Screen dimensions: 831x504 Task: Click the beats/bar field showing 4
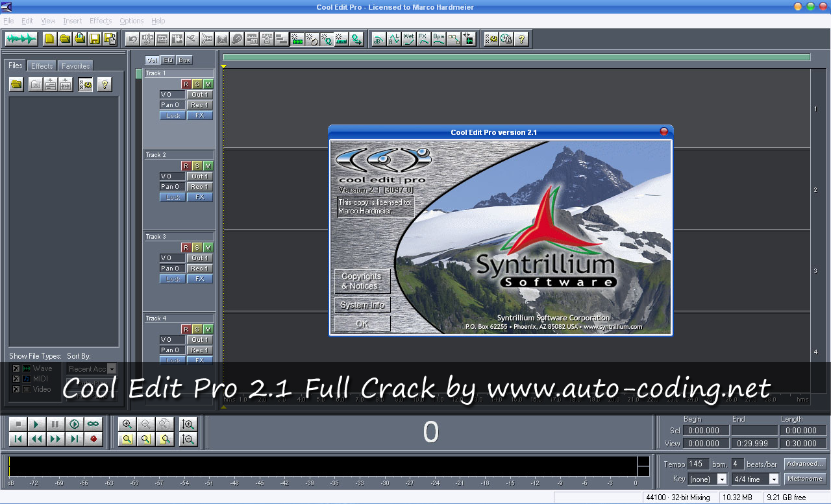(x=738, y=464)
